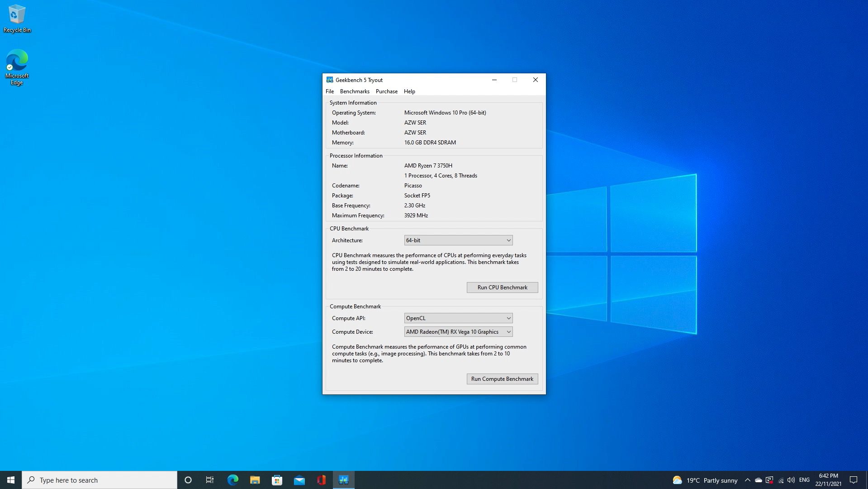Click the Type here to search box
This screenshot has width=868, height=489.
(100, 480)
